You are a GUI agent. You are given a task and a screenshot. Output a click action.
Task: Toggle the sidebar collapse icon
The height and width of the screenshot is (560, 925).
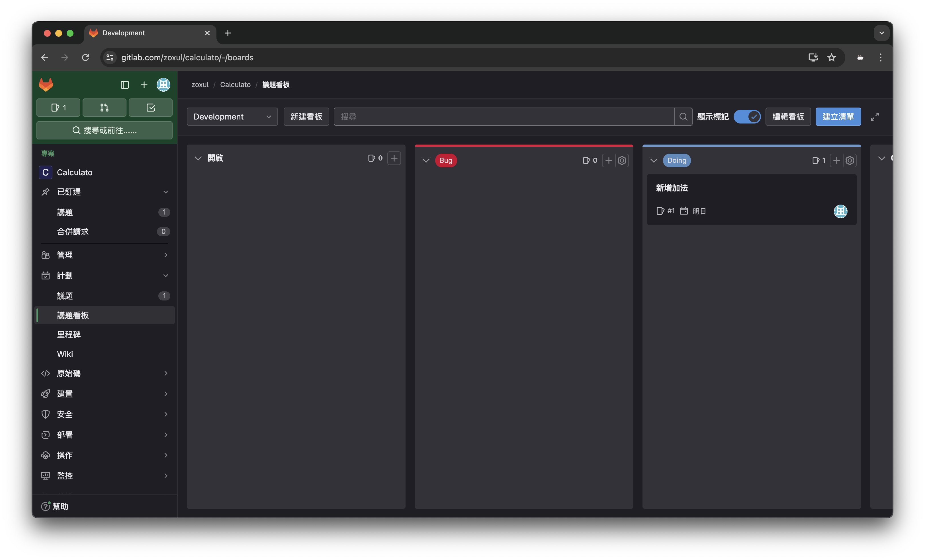(x=125, y=85)
